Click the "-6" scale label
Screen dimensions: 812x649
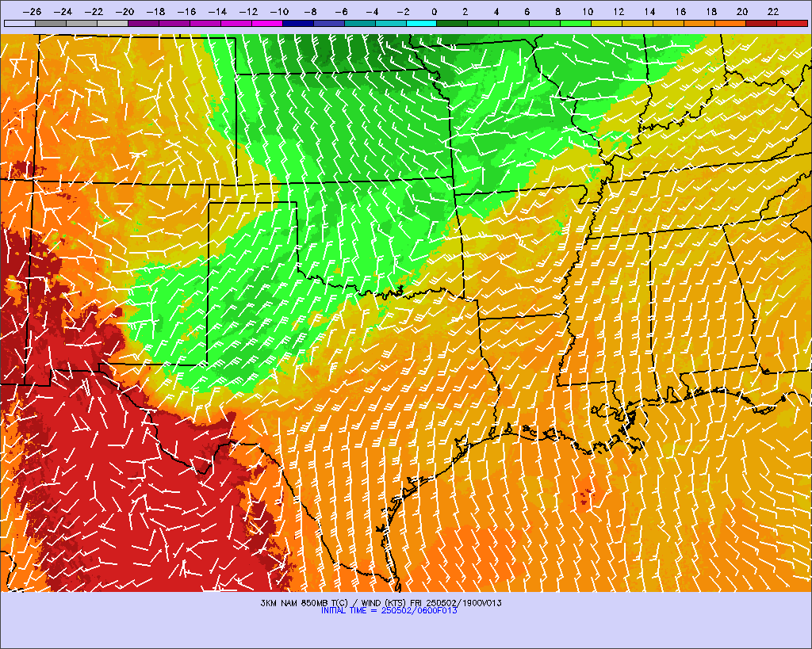[x=341, y=12]
